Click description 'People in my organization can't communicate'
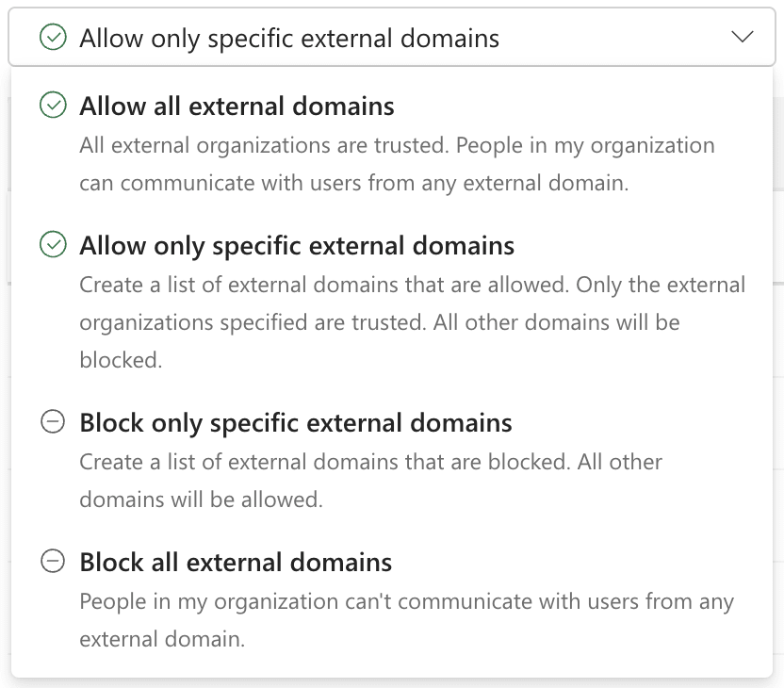The image size is (784, 688). click(406, 602)
